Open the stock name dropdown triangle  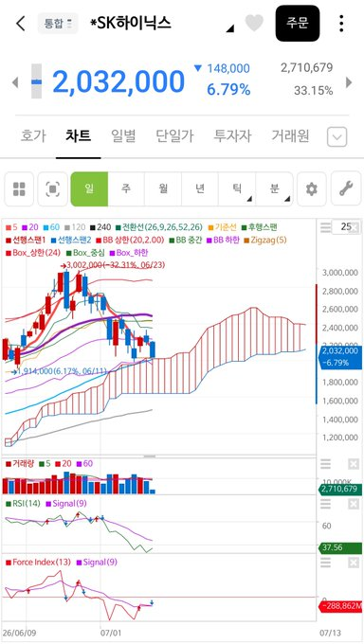pos(230,27)
